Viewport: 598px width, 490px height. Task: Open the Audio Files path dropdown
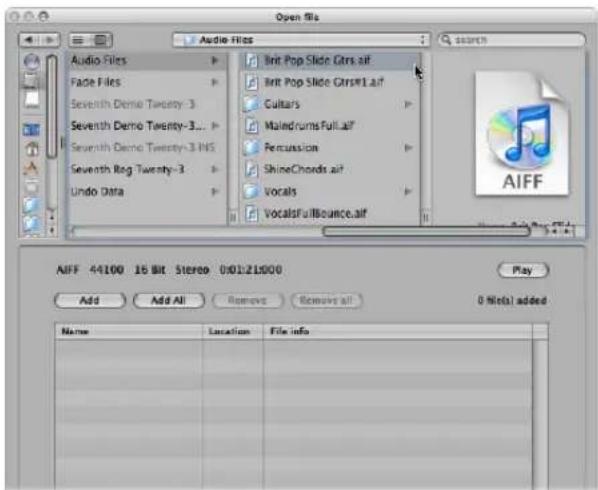(x=301, y=40)
